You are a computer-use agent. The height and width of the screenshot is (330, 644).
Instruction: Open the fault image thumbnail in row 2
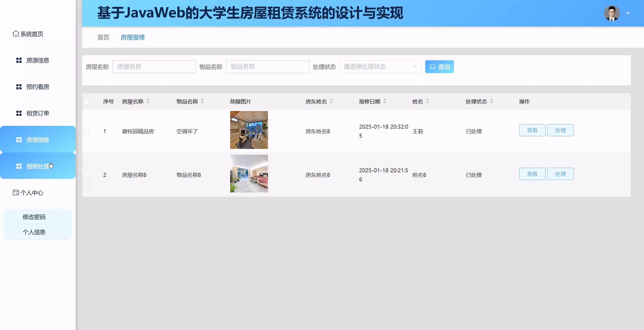[x=249, y=174]
